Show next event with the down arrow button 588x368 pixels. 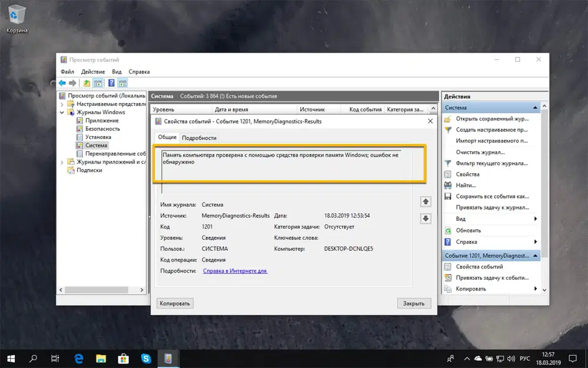[x=426, y=218]
